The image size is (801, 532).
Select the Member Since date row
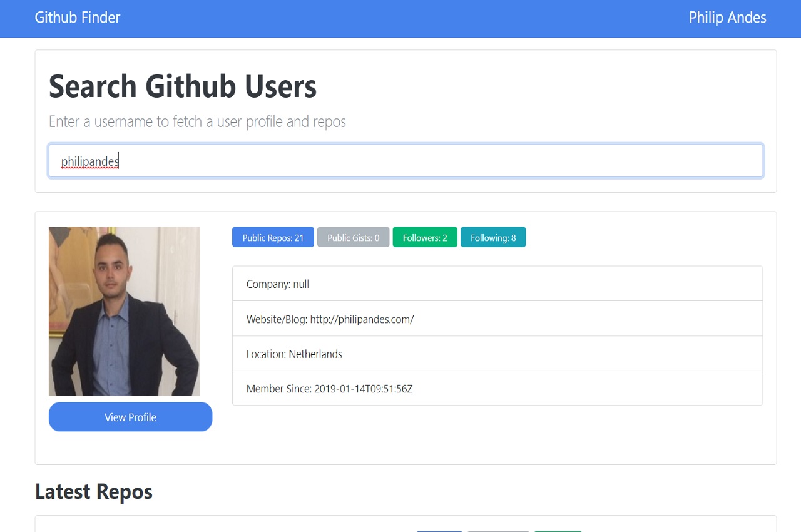[x=497, y=389]
